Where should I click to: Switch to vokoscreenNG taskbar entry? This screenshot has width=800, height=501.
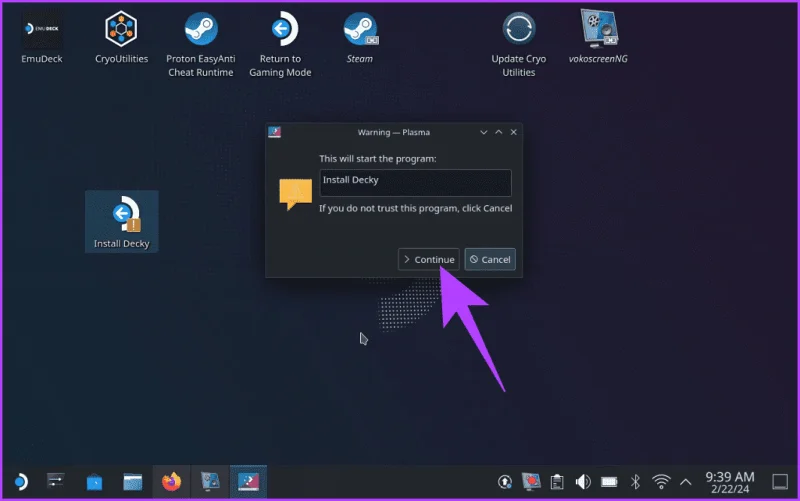[x=210, y=482]
